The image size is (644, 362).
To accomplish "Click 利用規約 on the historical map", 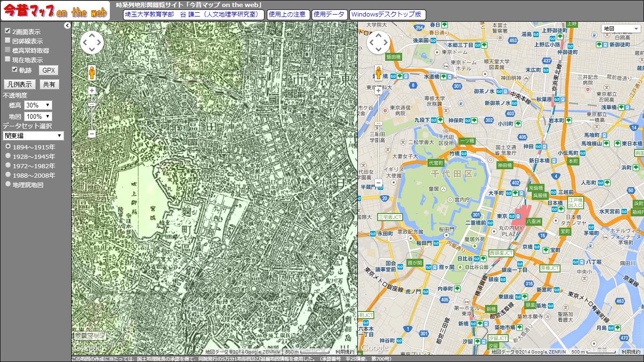I will tap(345, 352).
